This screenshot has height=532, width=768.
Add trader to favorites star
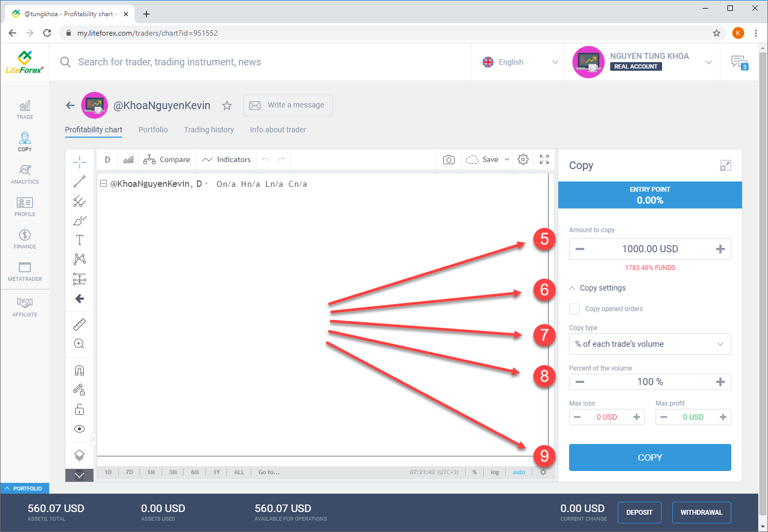point(227,106)
